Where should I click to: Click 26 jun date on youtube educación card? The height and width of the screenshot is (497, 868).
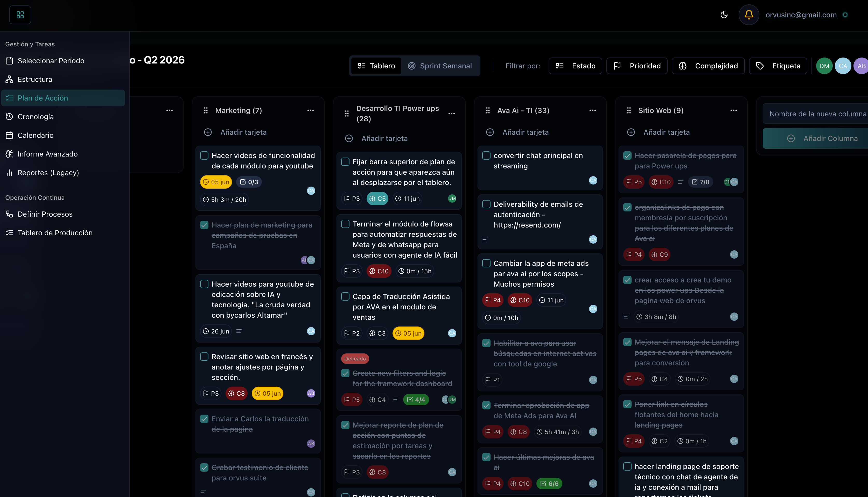click(216, 331)
